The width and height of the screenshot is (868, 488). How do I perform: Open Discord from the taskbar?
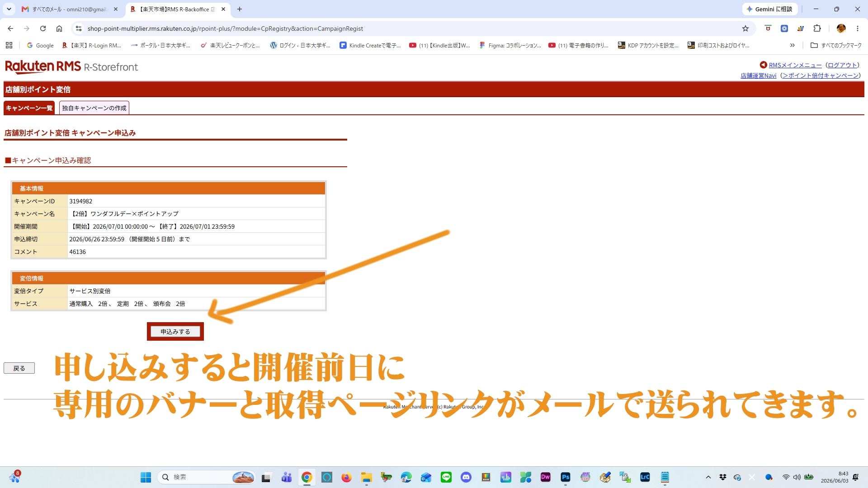[x=466, y=477]
